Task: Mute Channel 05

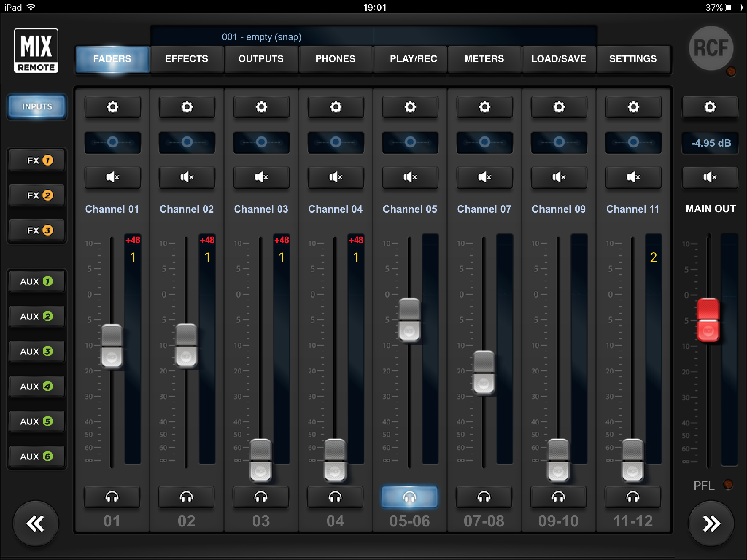Action: [x=410, y=177]
